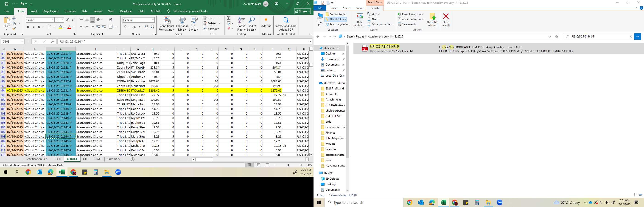The image size is (644, 207).
Task: Open the Formulas ribbon tab
Action: click(70, 11)
